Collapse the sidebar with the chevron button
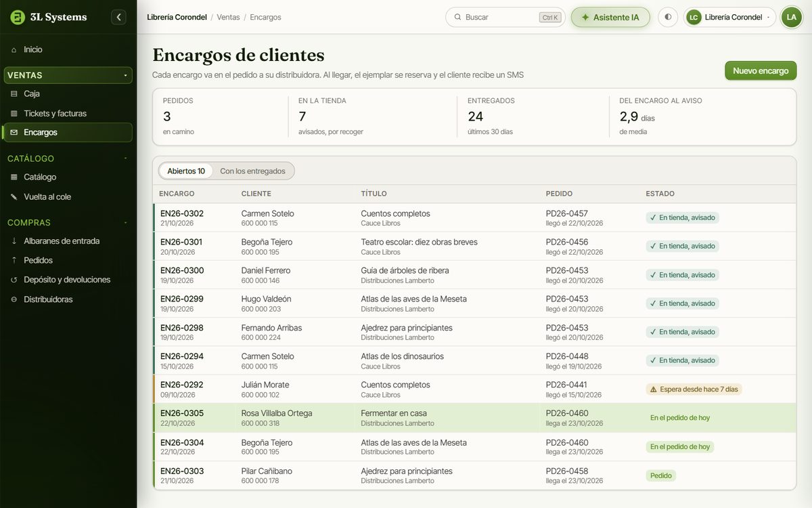 point(118,17)
